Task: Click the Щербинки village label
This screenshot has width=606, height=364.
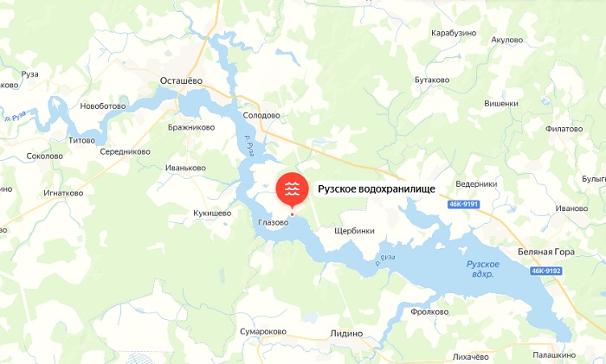Action: [x=354, y=231]
